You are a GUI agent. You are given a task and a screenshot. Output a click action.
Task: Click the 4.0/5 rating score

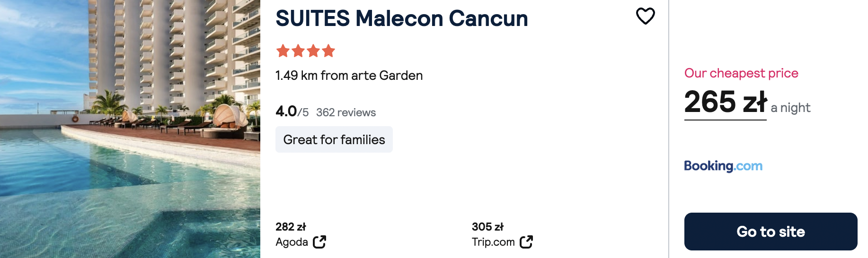pyautogui.click(x=292, y=112)
